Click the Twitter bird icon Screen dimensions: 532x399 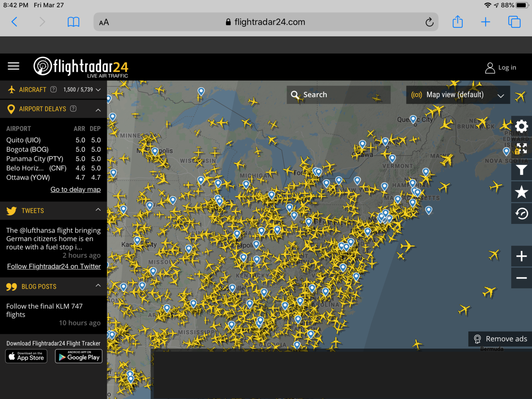(12, 211)
